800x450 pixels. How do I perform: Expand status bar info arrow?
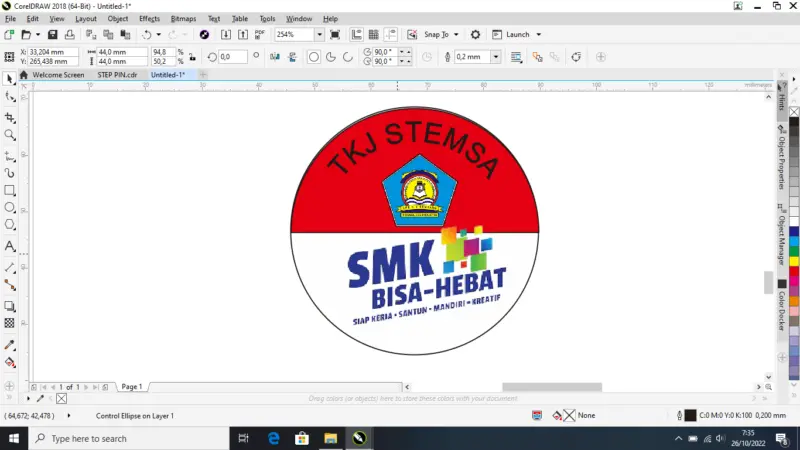68,416
